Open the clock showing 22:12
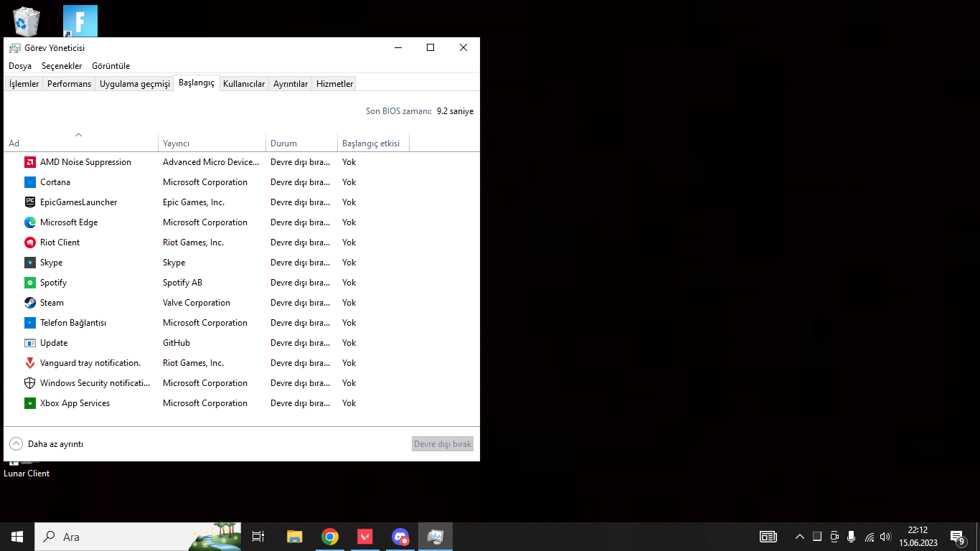The height and width of the screenshot is (551, 980). click(918, 537)
